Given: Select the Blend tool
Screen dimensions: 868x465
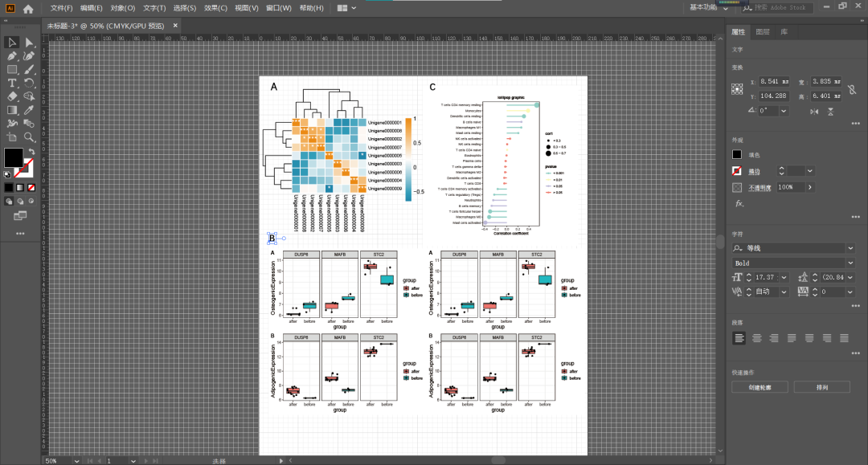Looking at the screenshot, I should [29, 124].
